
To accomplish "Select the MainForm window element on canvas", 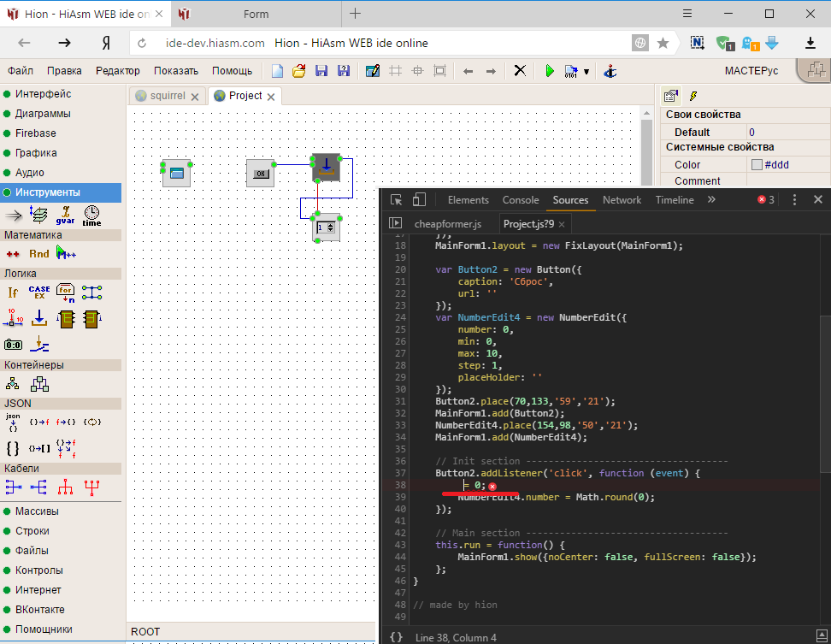I will pyautogui.click(x=176, y=173).
